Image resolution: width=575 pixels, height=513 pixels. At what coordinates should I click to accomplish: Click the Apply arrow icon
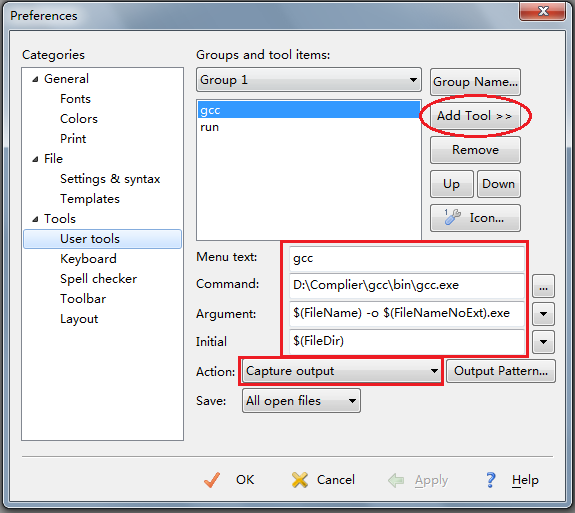pyautogui.click(x=396, y=480)
